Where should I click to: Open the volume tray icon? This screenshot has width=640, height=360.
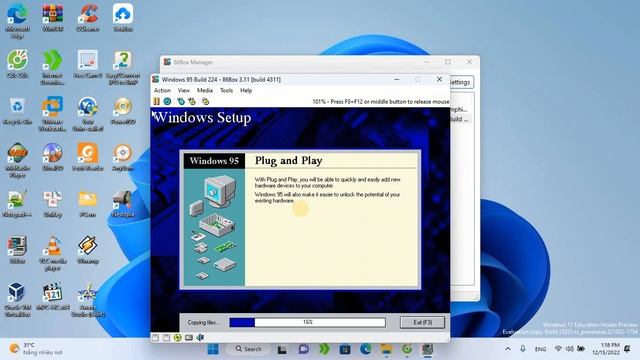coord(570,349)
